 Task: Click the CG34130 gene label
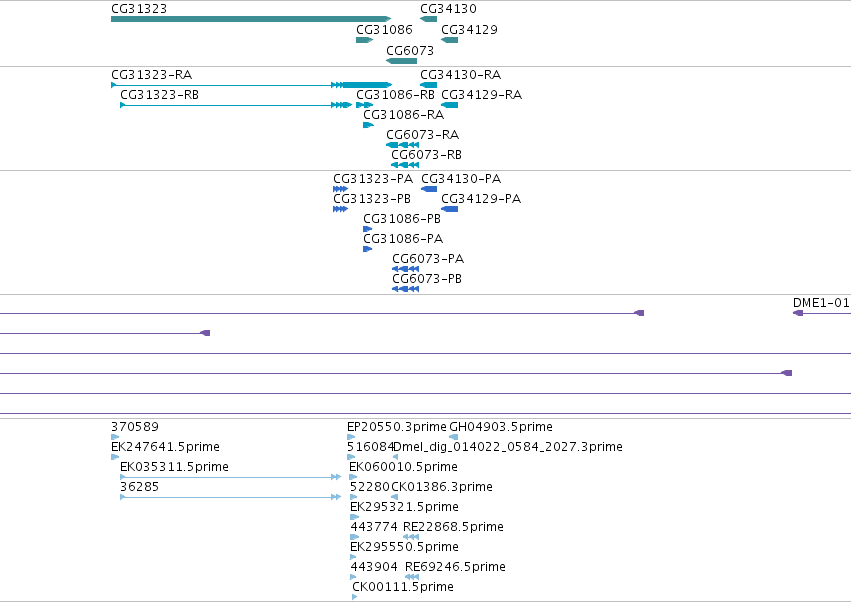pos(448,9)
